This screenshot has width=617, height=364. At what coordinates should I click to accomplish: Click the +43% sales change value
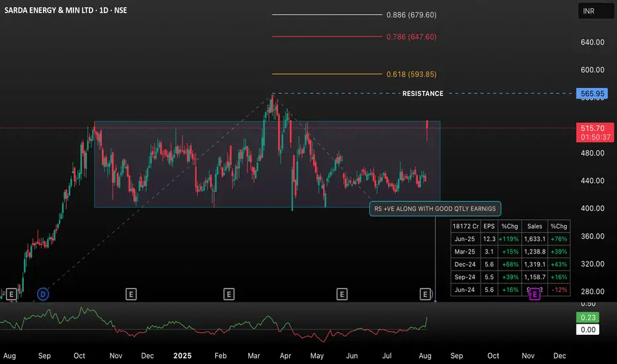tap(559, 265)
